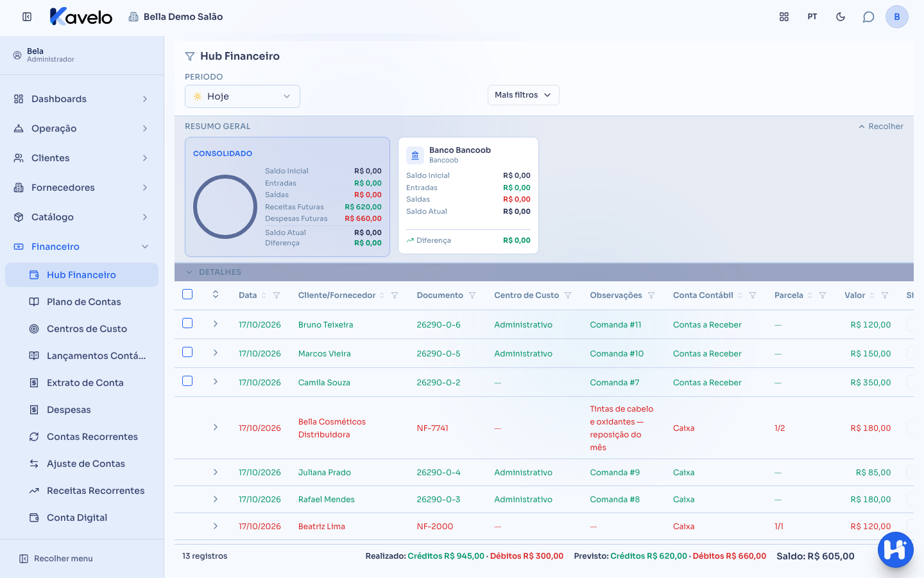Open Conta Digital page

point(82,518)
